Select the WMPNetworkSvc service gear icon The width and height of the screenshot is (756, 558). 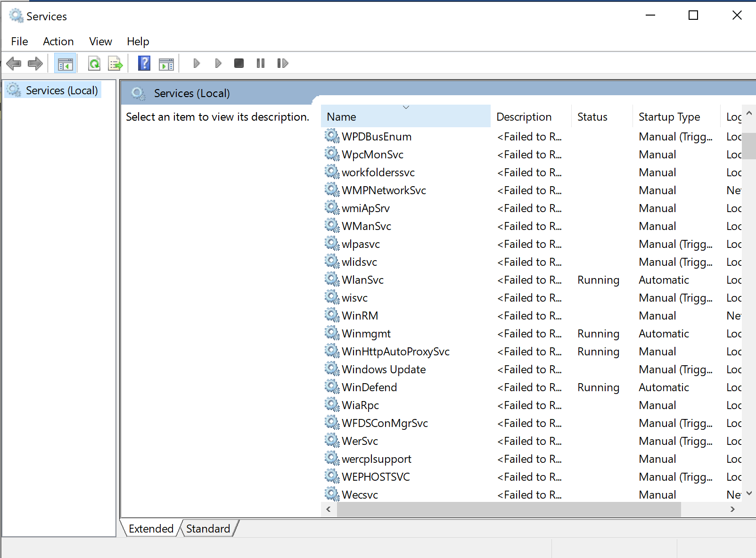332,190
